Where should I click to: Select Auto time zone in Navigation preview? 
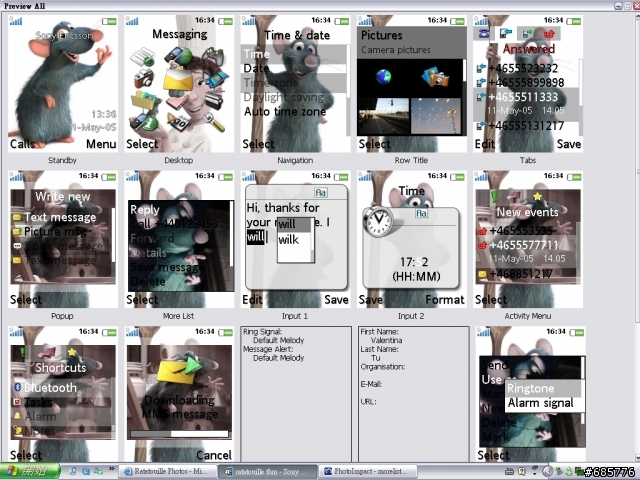click(x=285, y=111)
